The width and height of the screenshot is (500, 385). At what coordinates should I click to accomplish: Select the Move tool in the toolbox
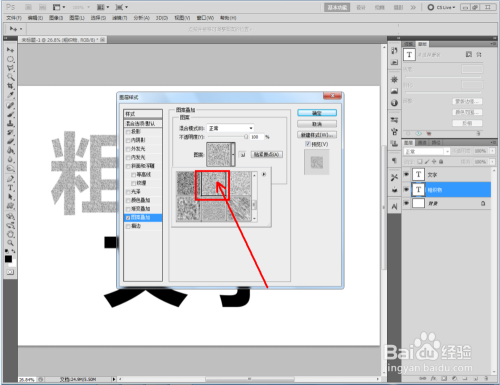pyautogui.click(x=10, y=50)
